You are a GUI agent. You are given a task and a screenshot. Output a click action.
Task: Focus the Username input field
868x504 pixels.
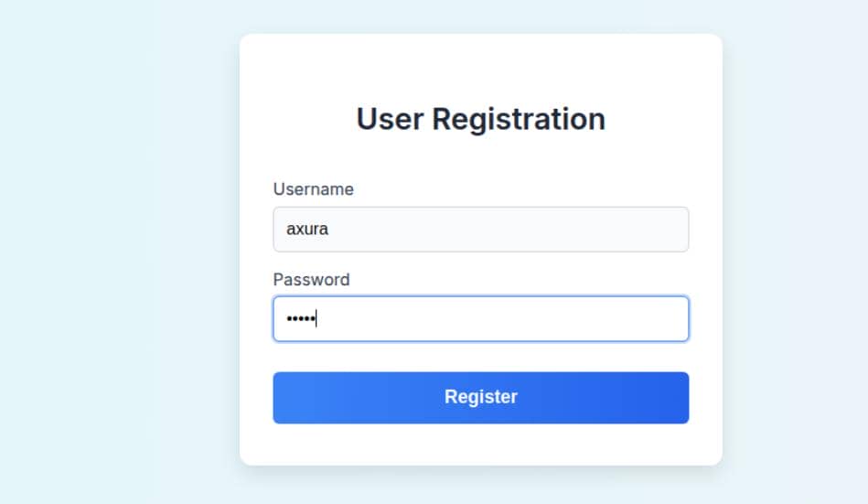480,229
